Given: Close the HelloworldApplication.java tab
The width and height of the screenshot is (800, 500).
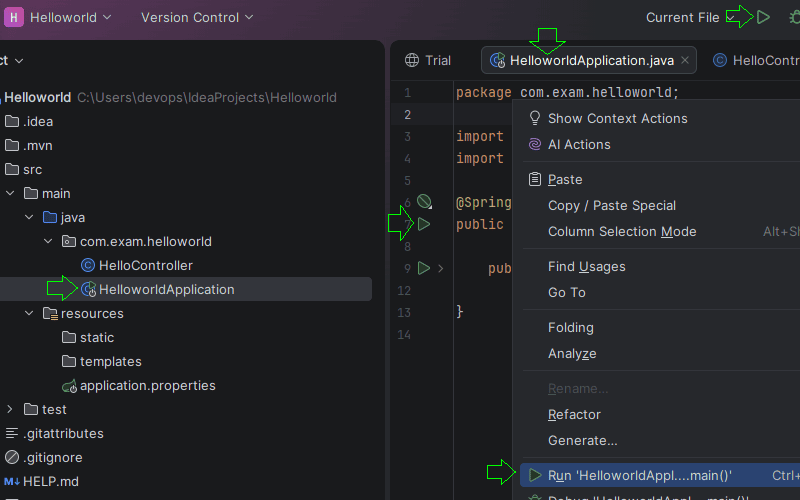Looking at the screenshot, I should click(685, 60).
